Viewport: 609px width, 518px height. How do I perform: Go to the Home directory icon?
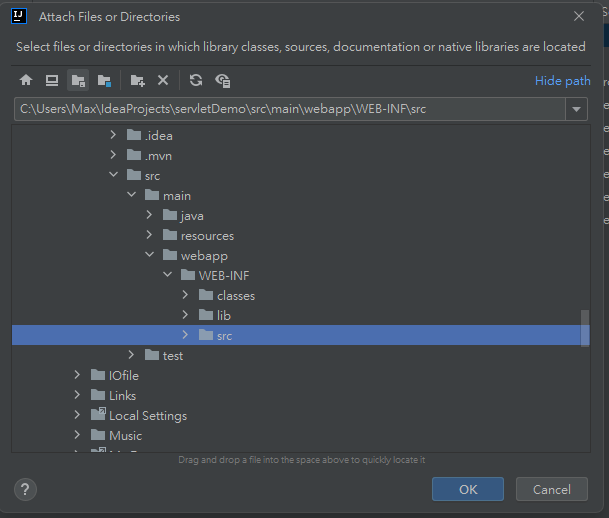click(26, 80)
